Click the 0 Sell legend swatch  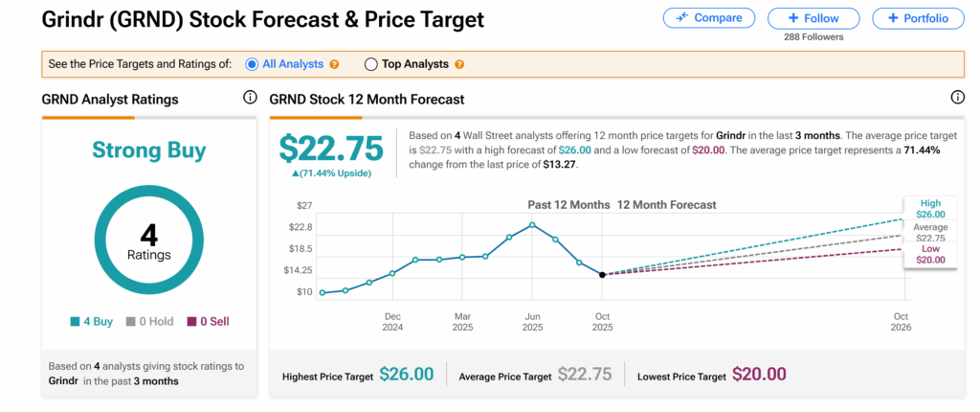point(191,322)
